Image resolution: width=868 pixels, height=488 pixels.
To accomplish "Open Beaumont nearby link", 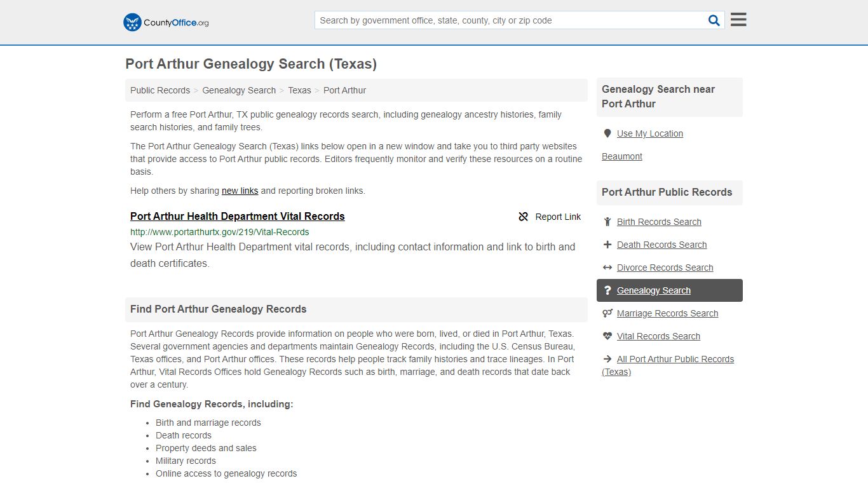I will tap(622, 156).
